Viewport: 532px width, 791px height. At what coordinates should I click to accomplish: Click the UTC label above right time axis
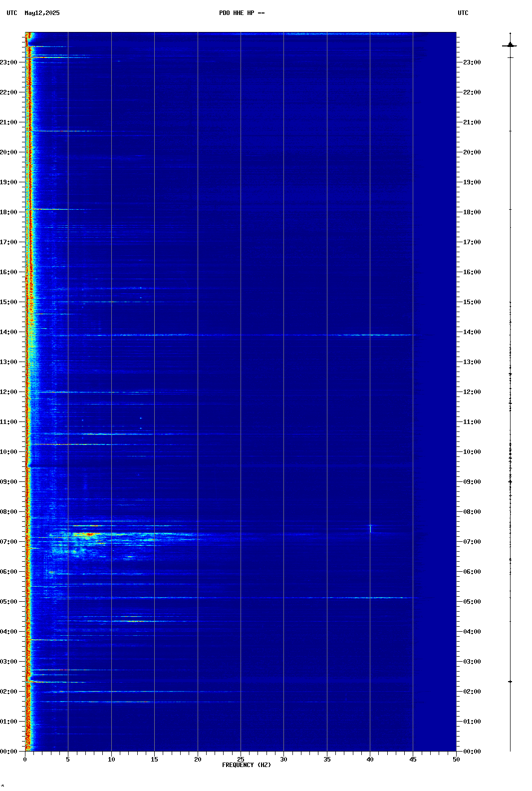point(463,13)
